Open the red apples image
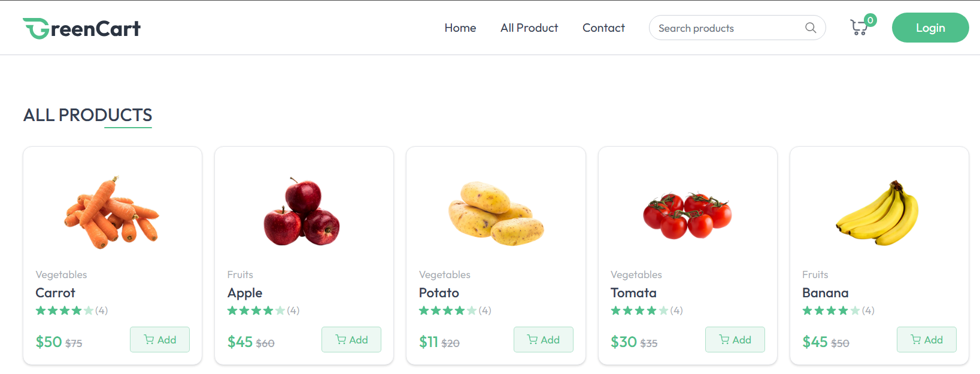980x374 pixels. tap(302, 213)
